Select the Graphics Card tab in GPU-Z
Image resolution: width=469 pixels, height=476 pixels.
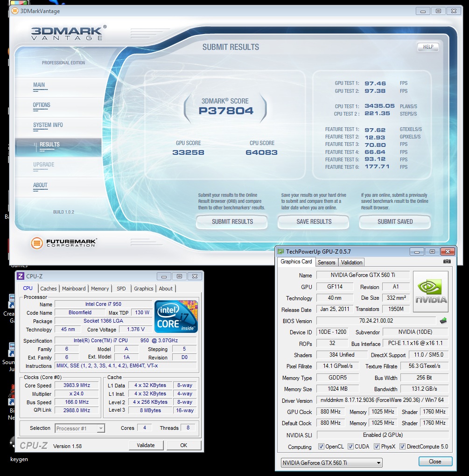(x=296, y=262)
